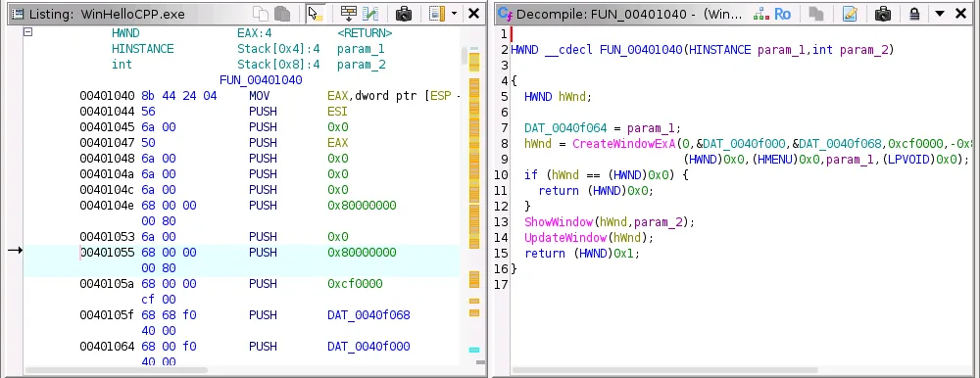The width and height of the screenshot is (980, 378).
Task: Click the Copy icon in Decompile toolbar
Action: coord(816,14)
